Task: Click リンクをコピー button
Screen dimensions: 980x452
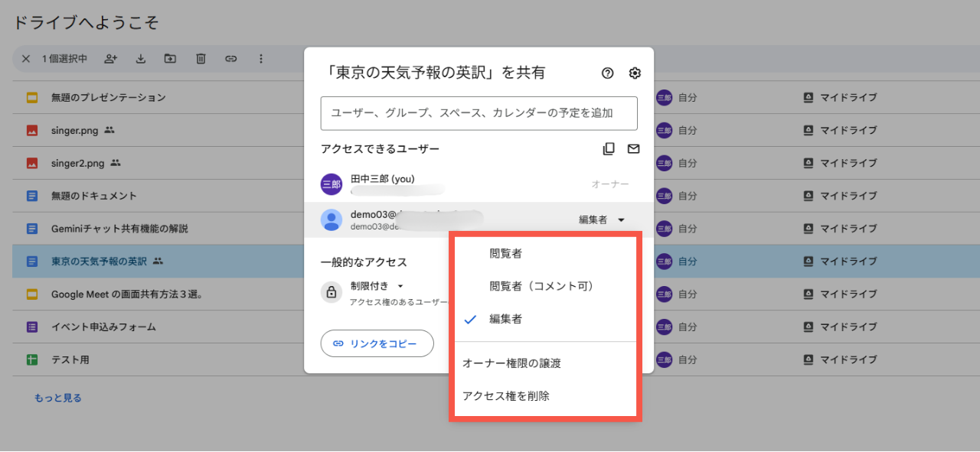Action: [x=377, y=344]
